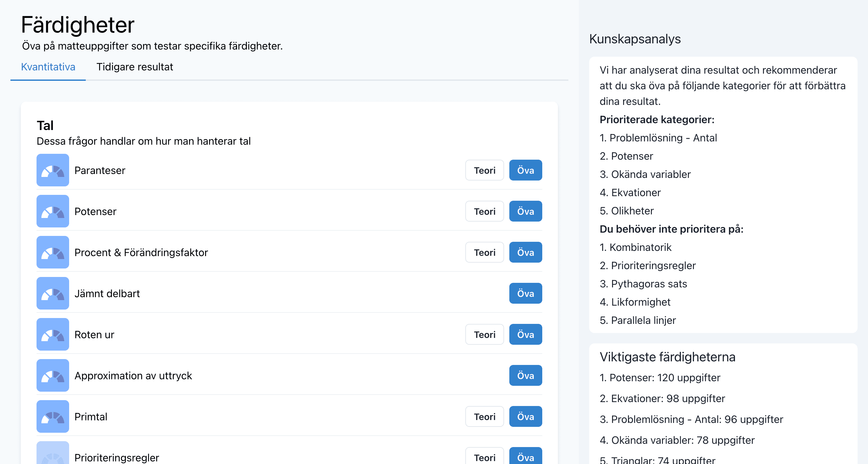Click the gauge icon beside Paranteser
The image size is (868, 464).
tap(52, 170)
